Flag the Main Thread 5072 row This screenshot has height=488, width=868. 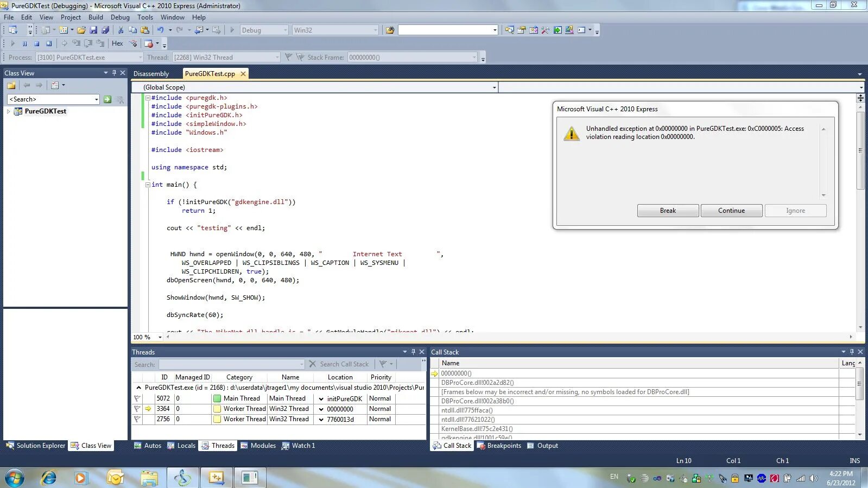tap(137, 398)
